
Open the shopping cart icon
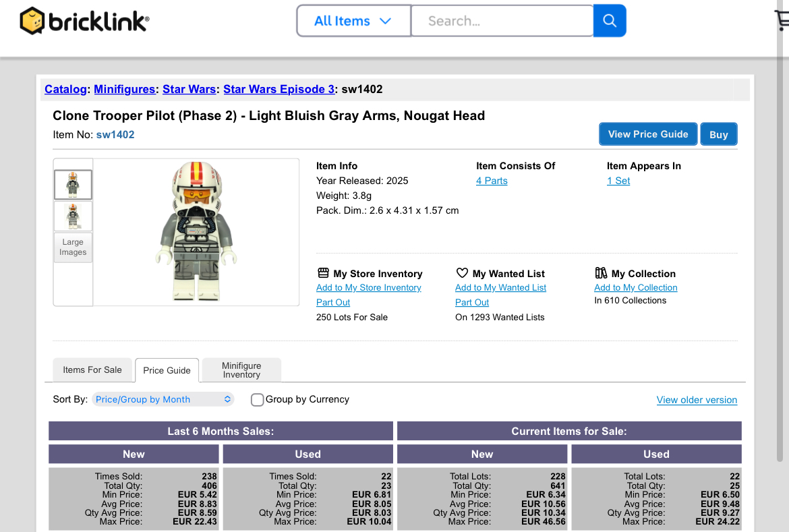tap(782, 21)
